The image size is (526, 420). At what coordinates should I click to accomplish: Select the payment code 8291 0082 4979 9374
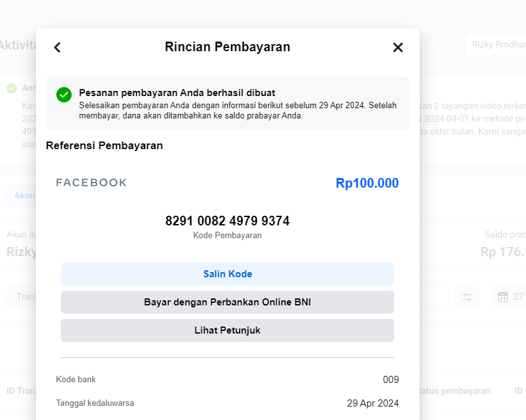pos(227,222)
